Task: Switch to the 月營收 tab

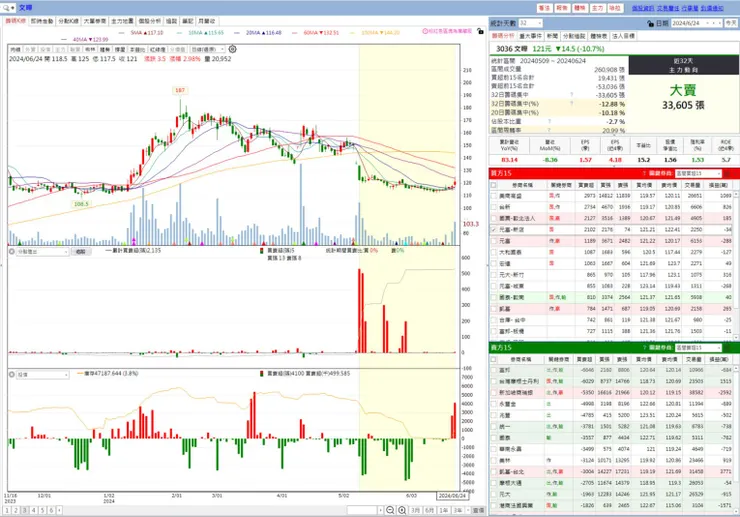Action: (x=207, y=21)
